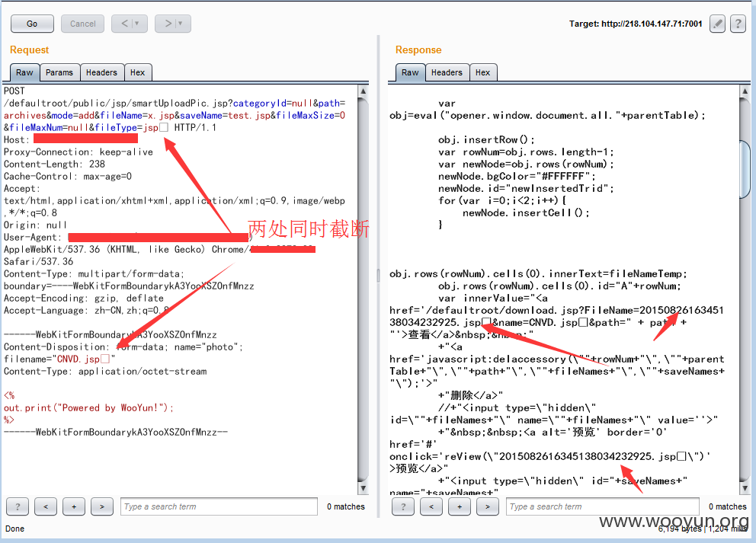Open forward history dropdown arrow

(x=181, y=24)
